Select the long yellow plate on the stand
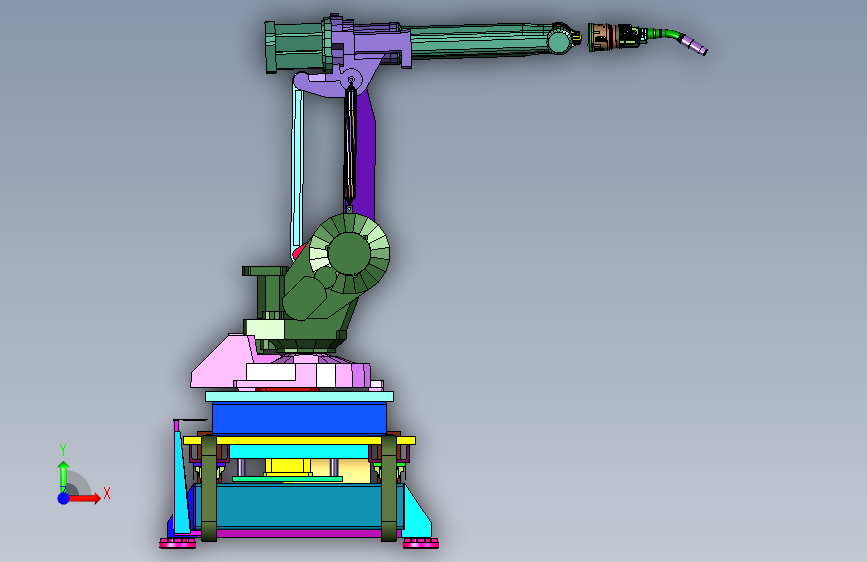The image size is (867, 562). [299, 440]
